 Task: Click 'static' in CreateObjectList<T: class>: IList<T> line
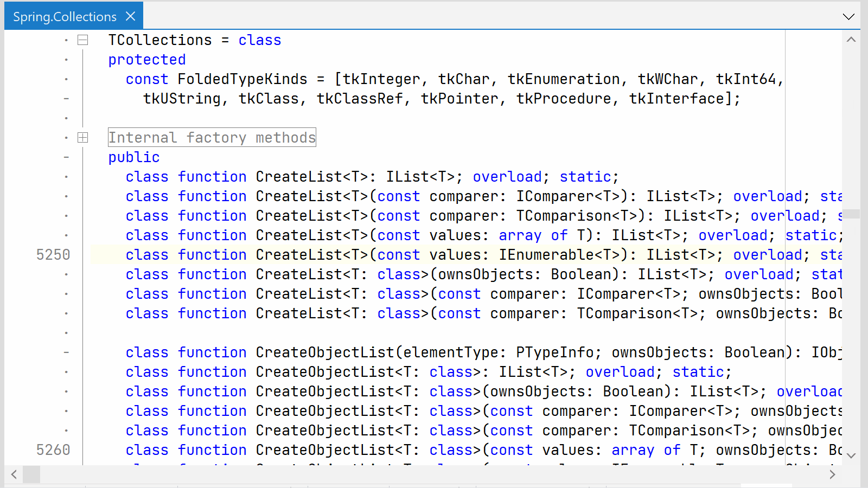pos(698,372)
